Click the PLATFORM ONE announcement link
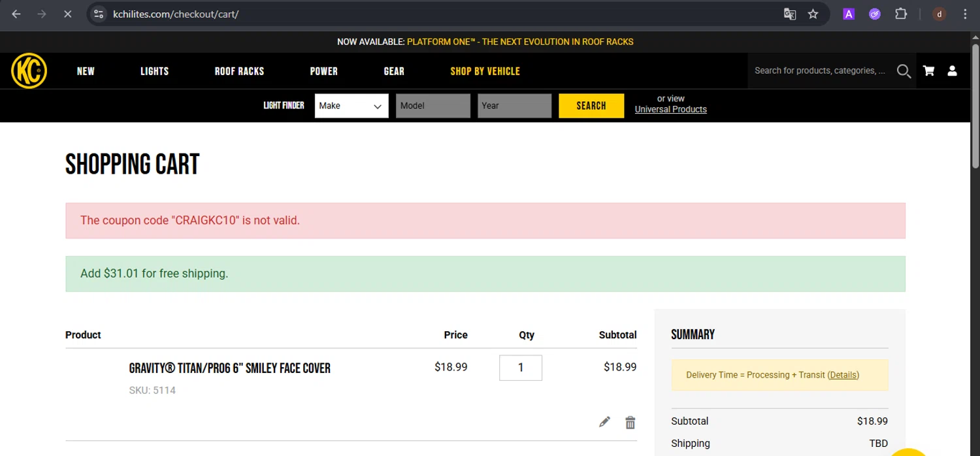The image size is (980, 456). tap(520, 42)
